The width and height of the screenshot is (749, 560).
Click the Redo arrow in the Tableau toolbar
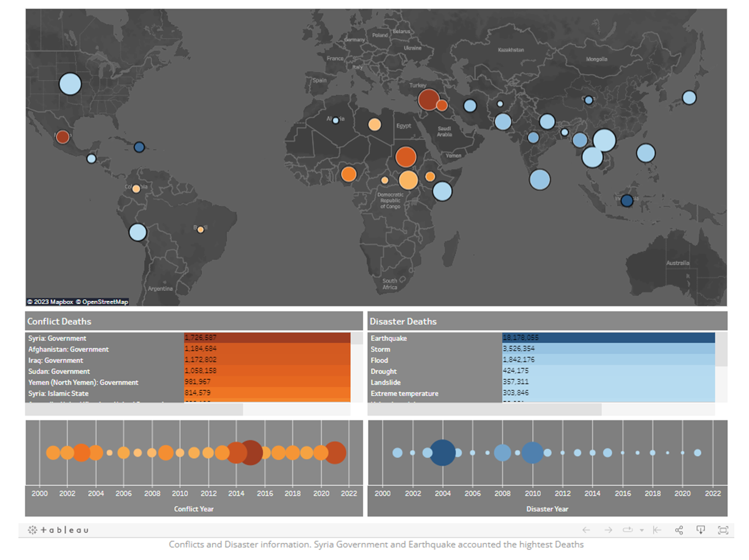click(x=608, y=529)
